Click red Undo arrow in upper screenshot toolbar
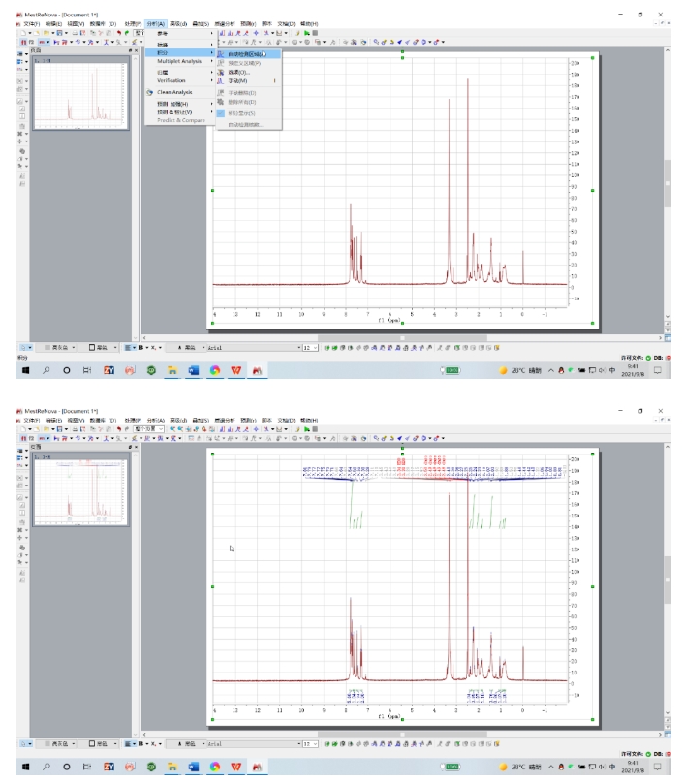The height and width of the screenshot is (784, 687). (x=119, y=34)
